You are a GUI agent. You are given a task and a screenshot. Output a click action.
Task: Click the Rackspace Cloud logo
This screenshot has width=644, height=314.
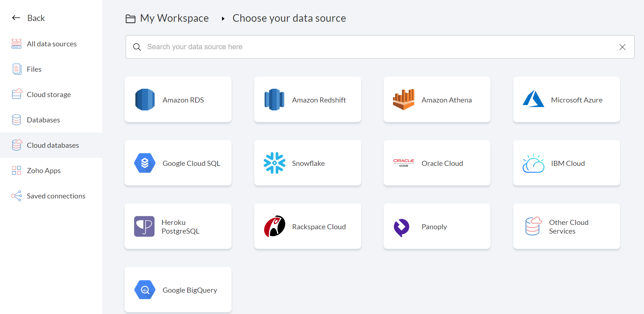(274, 226)
